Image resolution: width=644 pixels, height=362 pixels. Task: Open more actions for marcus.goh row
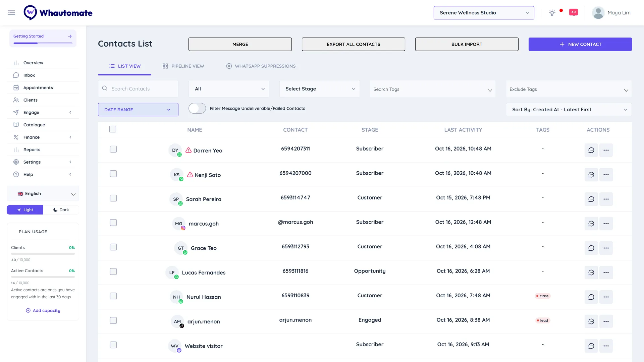point(606,224)
